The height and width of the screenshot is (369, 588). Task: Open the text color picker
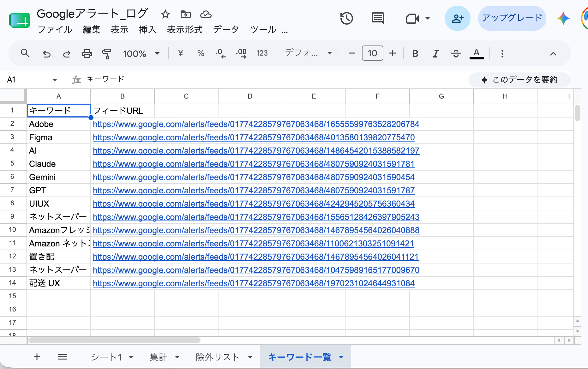point(477,53)
